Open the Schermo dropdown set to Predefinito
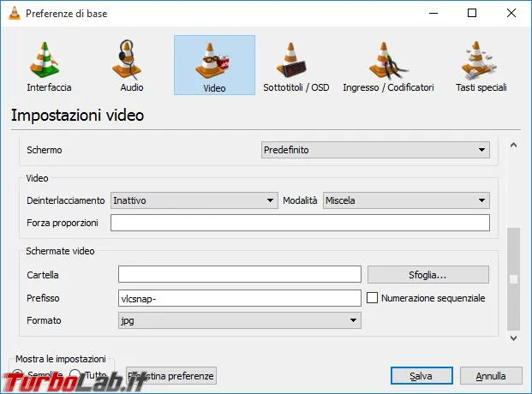 375,150
